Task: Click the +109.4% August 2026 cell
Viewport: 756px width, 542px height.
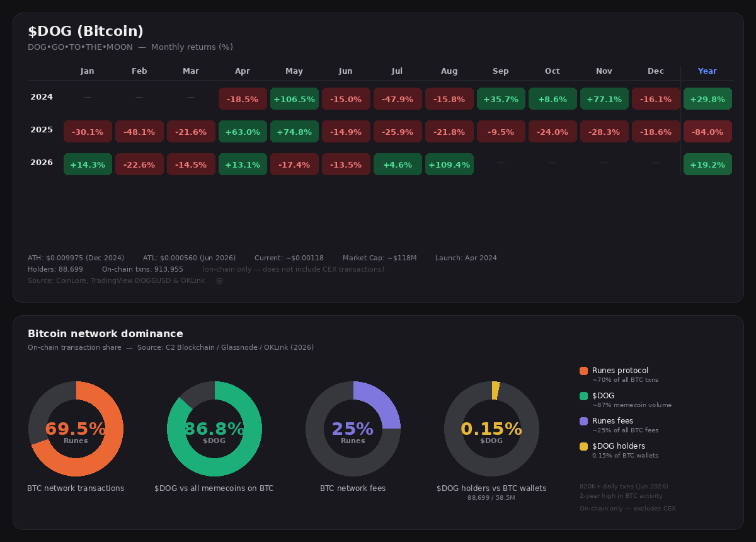Action: (x=449, y=164)
